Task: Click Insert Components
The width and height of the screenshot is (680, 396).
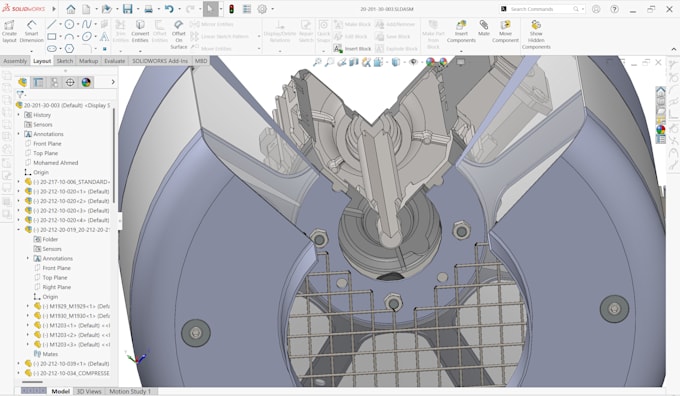Action: tap(461, 32)
